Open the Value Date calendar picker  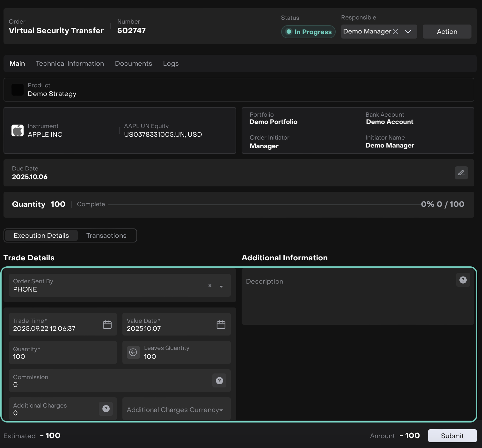coord(221,324)
